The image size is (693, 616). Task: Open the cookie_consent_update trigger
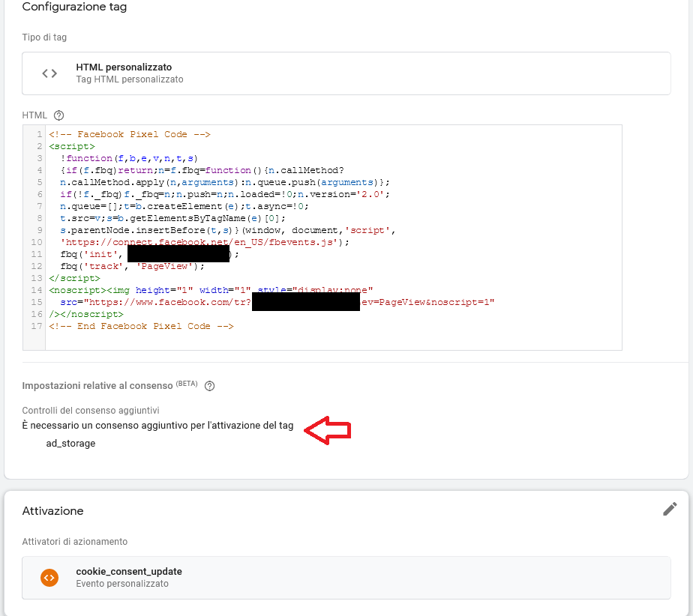346,578
